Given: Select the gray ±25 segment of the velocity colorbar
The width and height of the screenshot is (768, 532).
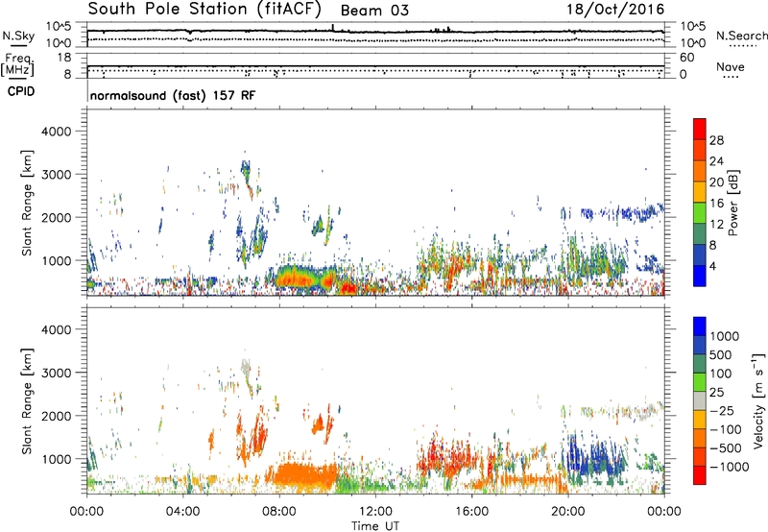Looking at the screenshot, I should point(700,400).
